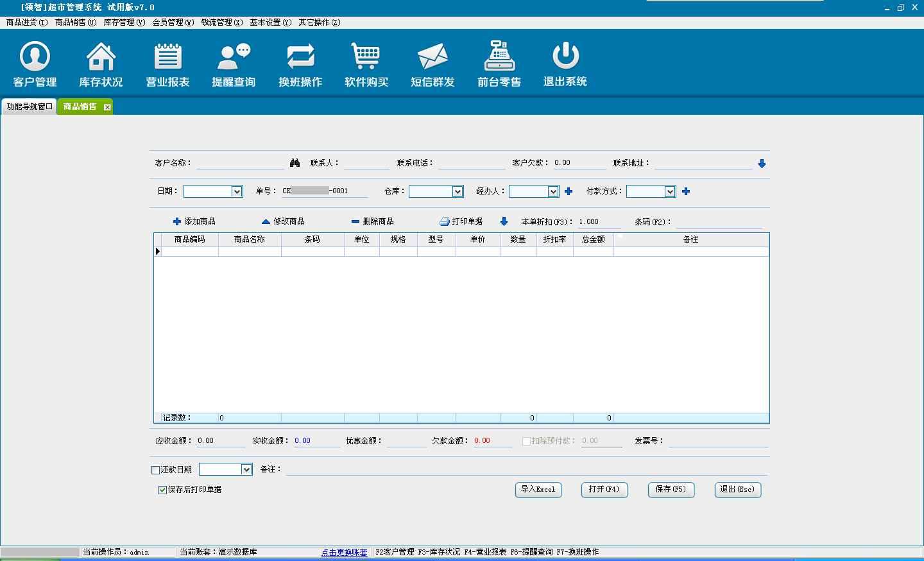
Task: Open the 库存管理 menu
Action: click(x=124, y=22)
